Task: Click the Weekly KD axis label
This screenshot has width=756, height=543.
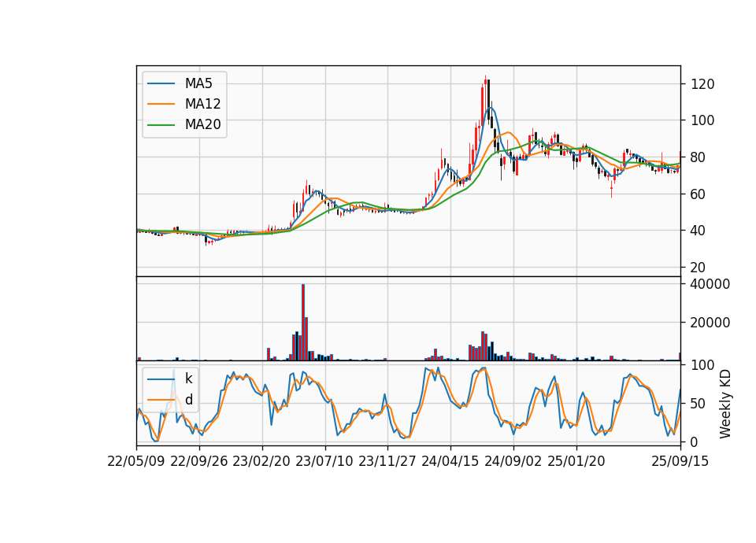Action: point(725,404)
